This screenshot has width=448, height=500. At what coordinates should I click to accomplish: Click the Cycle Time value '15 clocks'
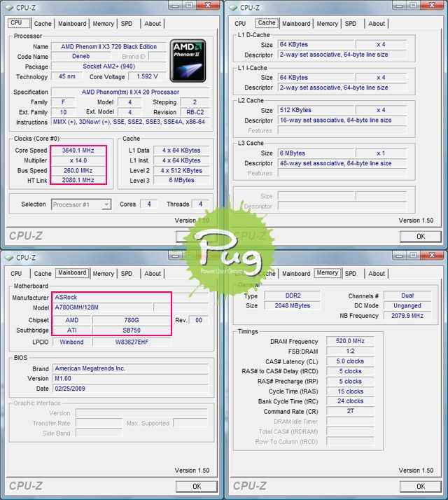pos(350,391)
